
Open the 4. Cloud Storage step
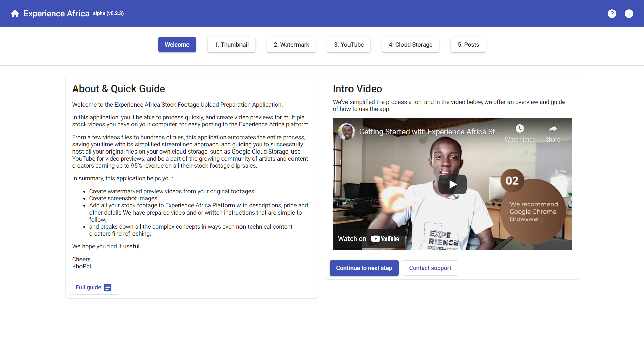pyautogui.click(x=411, y=45)
